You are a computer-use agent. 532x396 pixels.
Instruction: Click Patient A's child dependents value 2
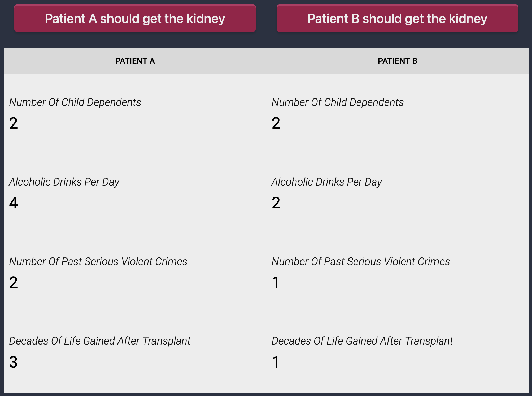14,123
